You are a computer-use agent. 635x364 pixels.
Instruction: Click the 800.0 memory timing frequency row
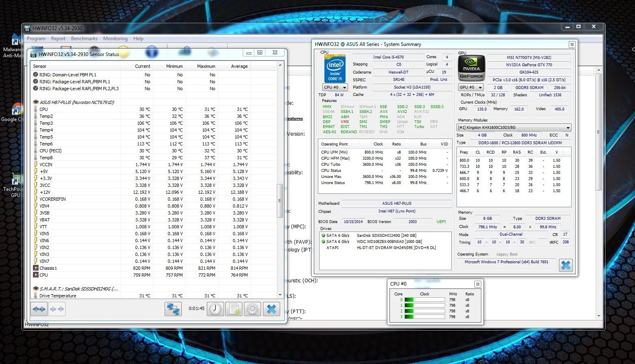tap(514, 160)
